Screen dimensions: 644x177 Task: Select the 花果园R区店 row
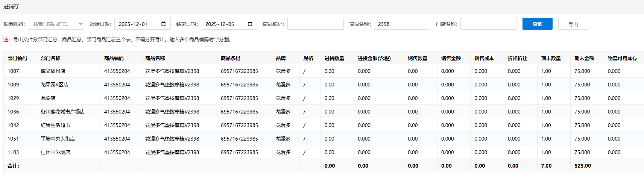(x=55, y=85)
